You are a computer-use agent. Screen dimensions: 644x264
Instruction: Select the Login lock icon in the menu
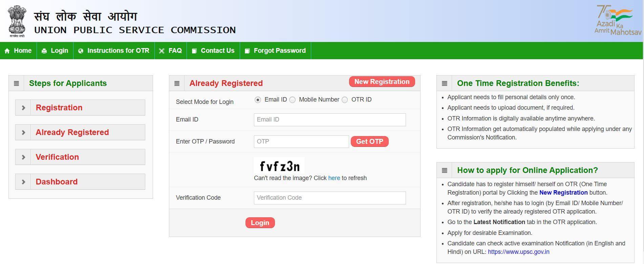coord(44,50)
